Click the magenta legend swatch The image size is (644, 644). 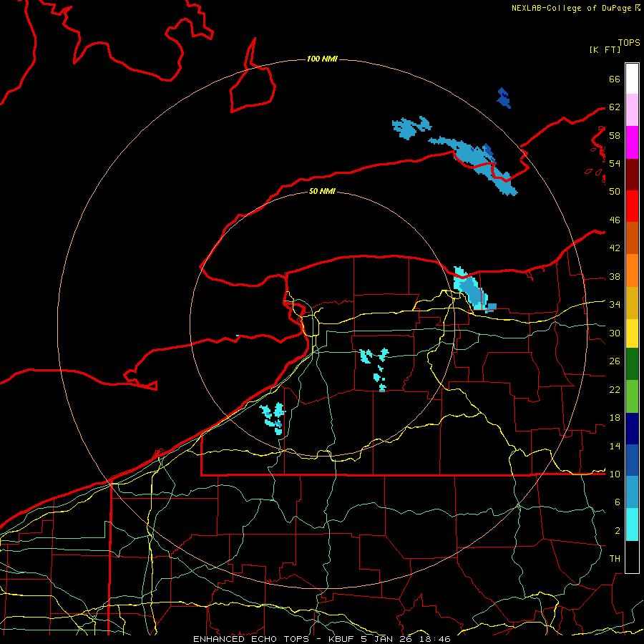pos(632,142)
